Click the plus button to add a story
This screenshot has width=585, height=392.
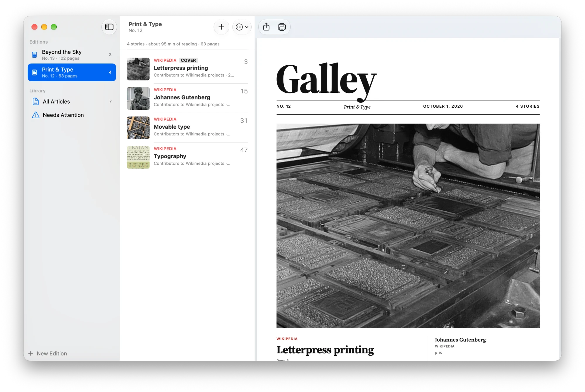tap(221, 27)
